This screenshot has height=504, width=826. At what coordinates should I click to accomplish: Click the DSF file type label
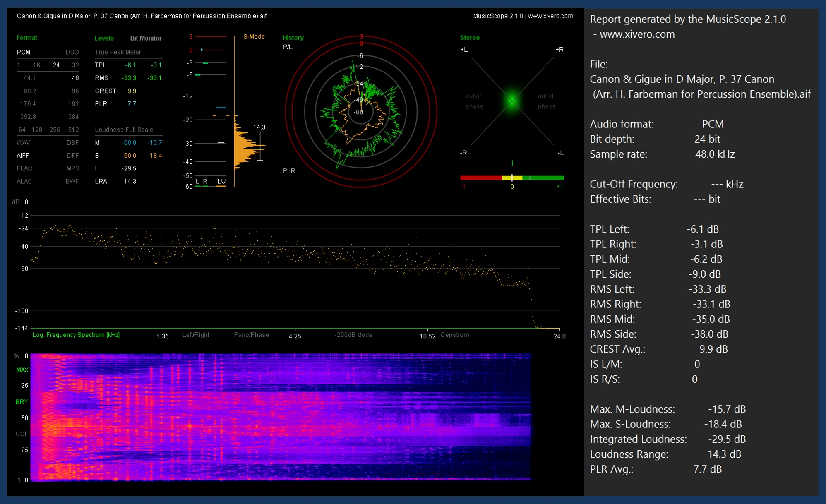click(x=72, y=143)
